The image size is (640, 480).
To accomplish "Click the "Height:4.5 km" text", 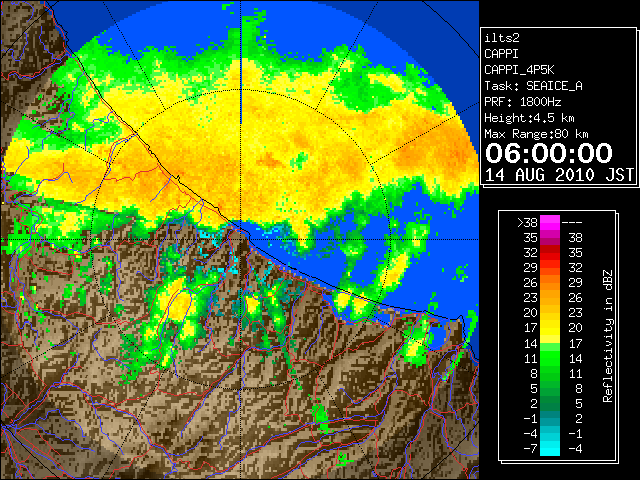I will pos(529,118).
